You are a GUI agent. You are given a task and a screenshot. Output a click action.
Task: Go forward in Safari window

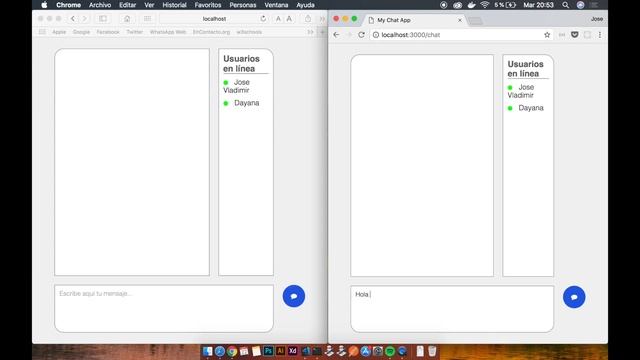tap(84, 19)
